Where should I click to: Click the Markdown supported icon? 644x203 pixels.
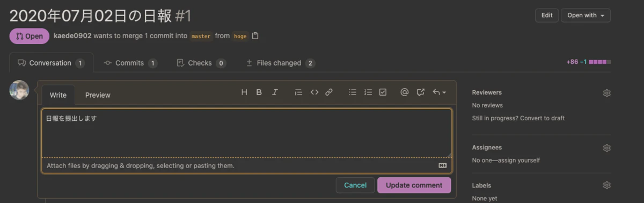[443, 165]
